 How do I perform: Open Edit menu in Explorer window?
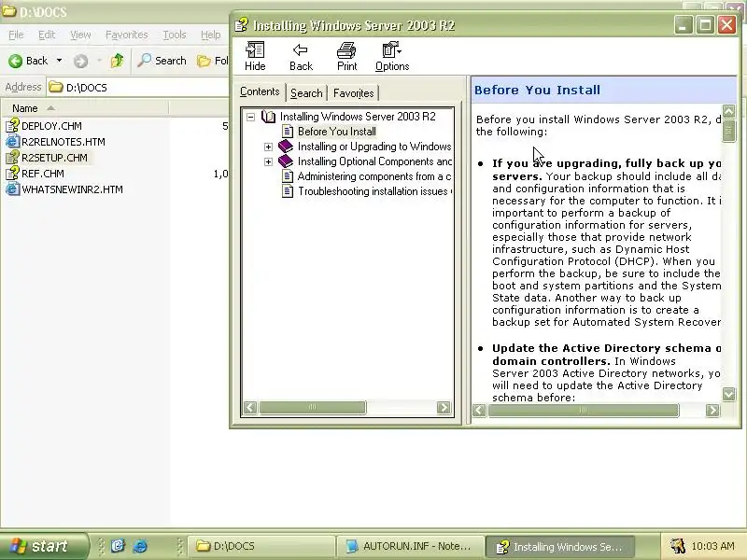pyautogui.click(x=46, y=35)
